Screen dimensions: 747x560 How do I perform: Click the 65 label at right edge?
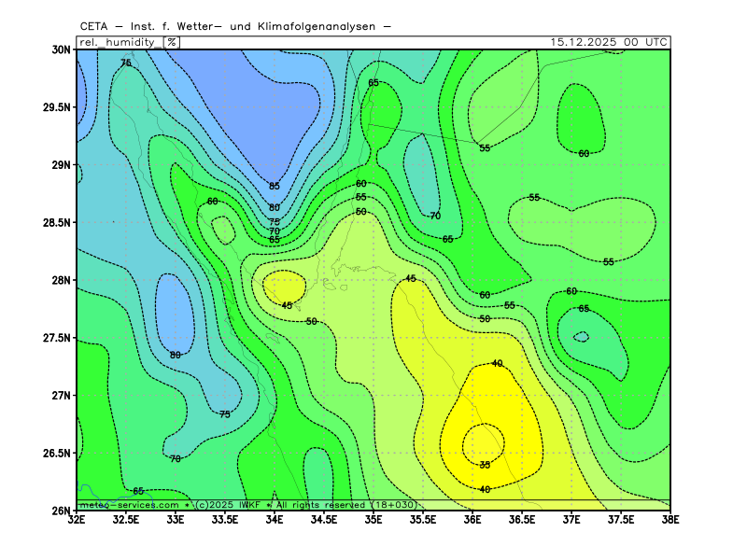(584, 309)
